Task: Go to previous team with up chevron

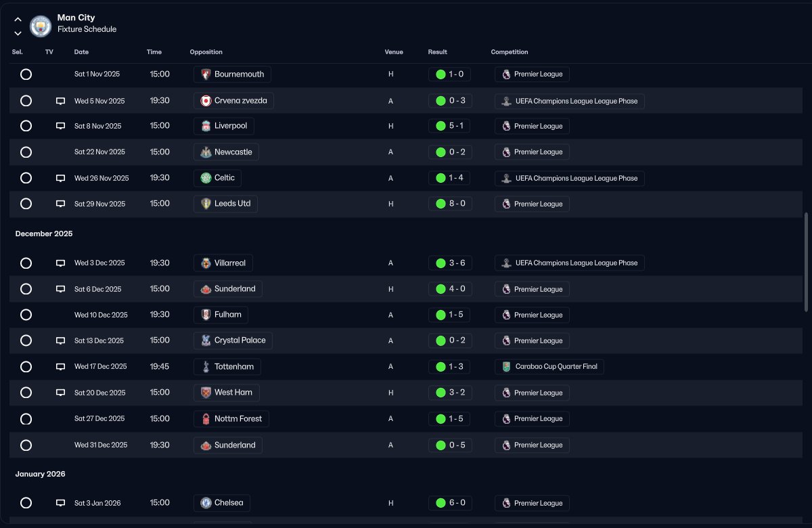Action: pos(18,20)
